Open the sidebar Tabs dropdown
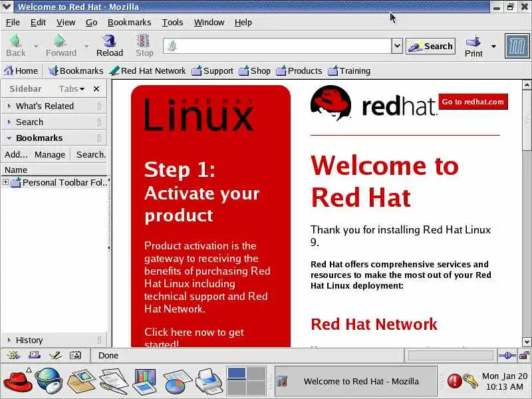Image resolution: width=532 pixels, height=399 pixels. pos(72,89)
